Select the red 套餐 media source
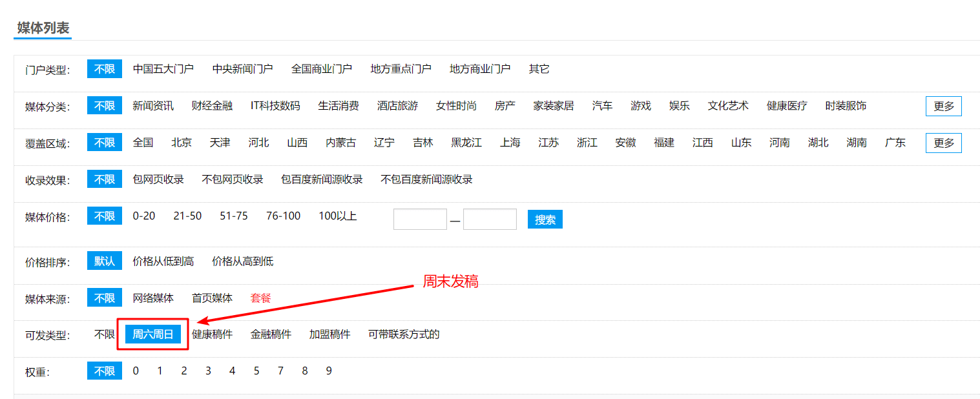Image resolution: width=980 pixels, height=399 pixels. 261,298
